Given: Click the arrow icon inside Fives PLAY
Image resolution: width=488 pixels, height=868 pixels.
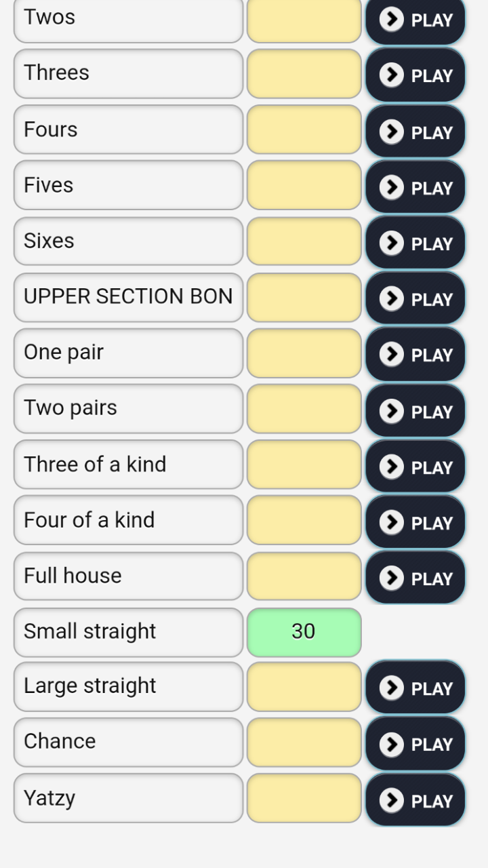Looking at the screenshot, I should click(x=391, y=189).
